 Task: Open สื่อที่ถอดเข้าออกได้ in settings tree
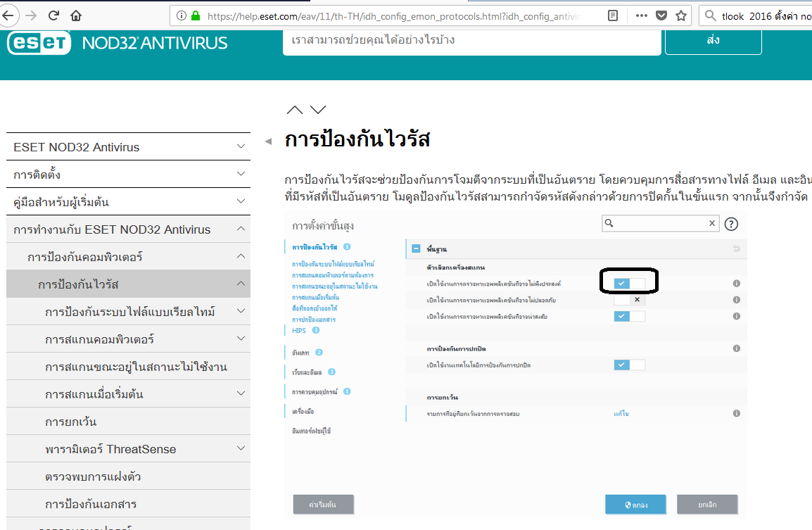point(315,308)
